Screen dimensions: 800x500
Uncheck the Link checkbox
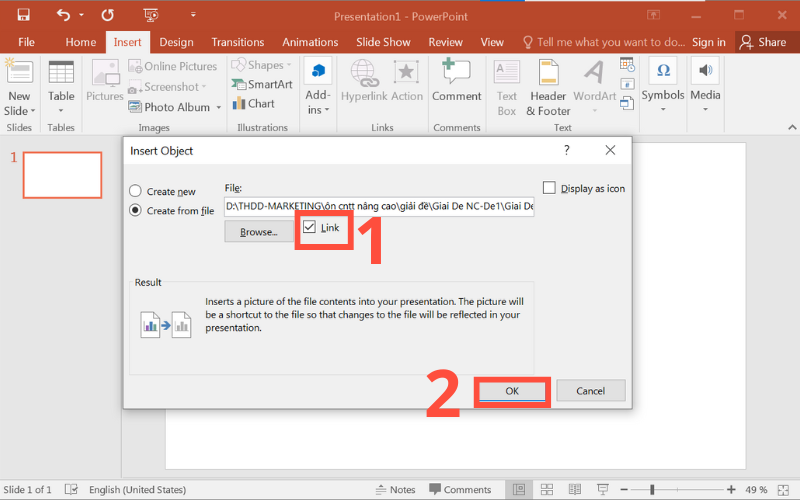[x=310, y=228]
